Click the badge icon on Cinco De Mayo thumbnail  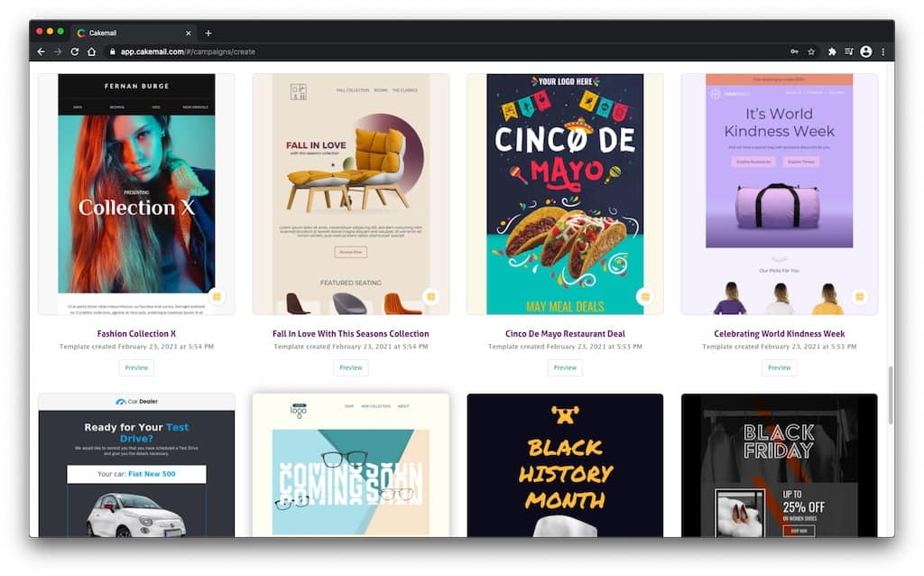click(645, 296)
